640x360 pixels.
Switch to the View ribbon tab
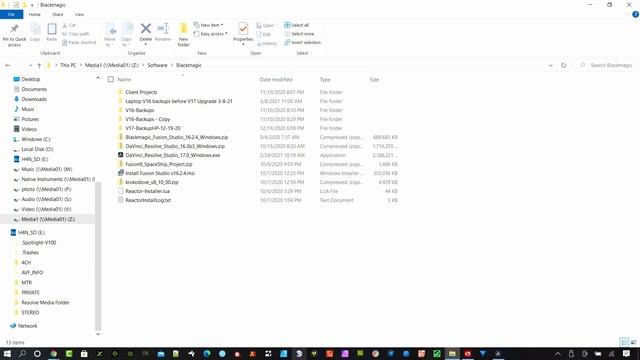coord(80,15)
